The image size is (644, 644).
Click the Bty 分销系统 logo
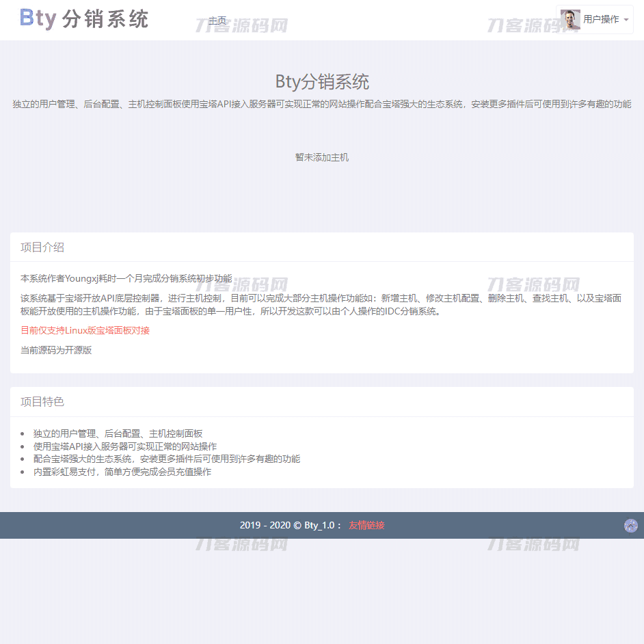click(84, 19)
